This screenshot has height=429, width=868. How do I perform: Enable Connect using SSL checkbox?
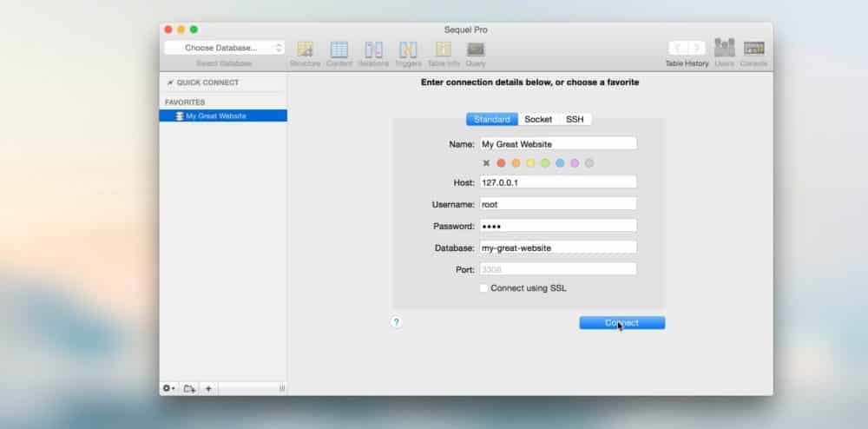click(484, 288)
